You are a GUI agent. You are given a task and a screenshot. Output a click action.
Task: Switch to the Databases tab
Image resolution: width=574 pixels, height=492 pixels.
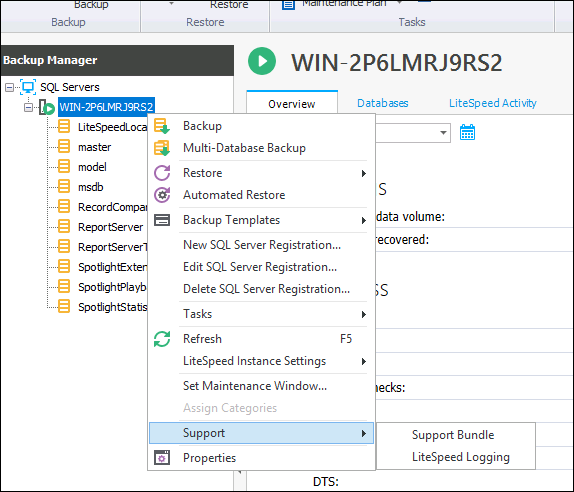[383, 103]
